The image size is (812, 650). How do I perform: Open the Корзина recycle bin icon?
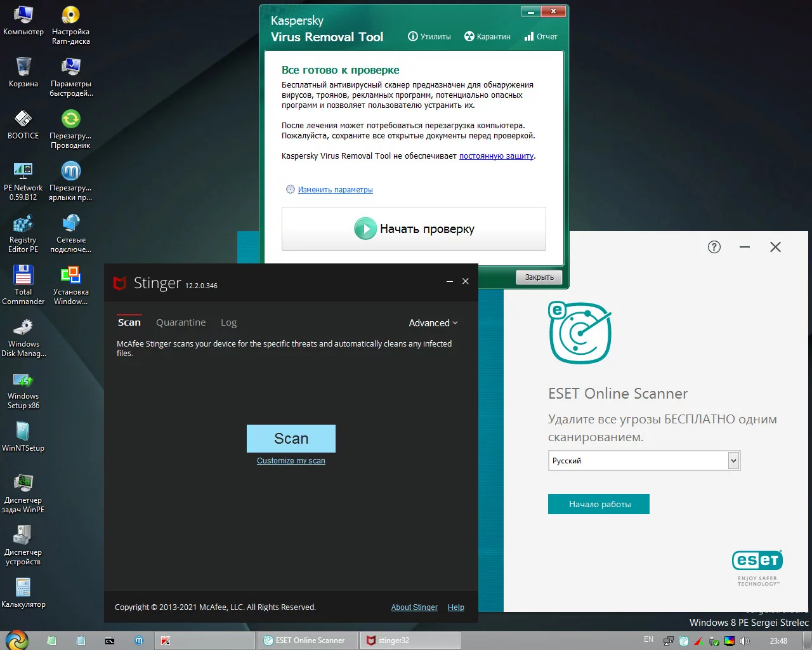[x=23, y=72]
